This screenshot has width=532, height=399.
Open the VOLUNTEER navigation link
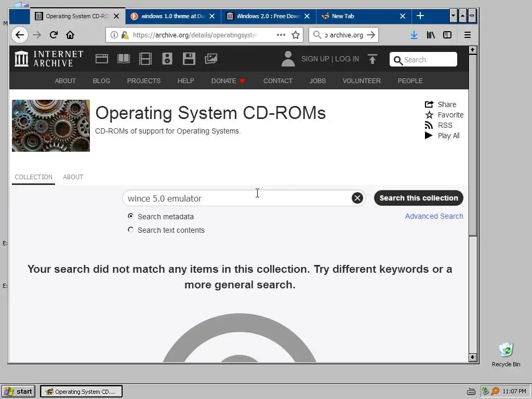click(x=362, y=81)
